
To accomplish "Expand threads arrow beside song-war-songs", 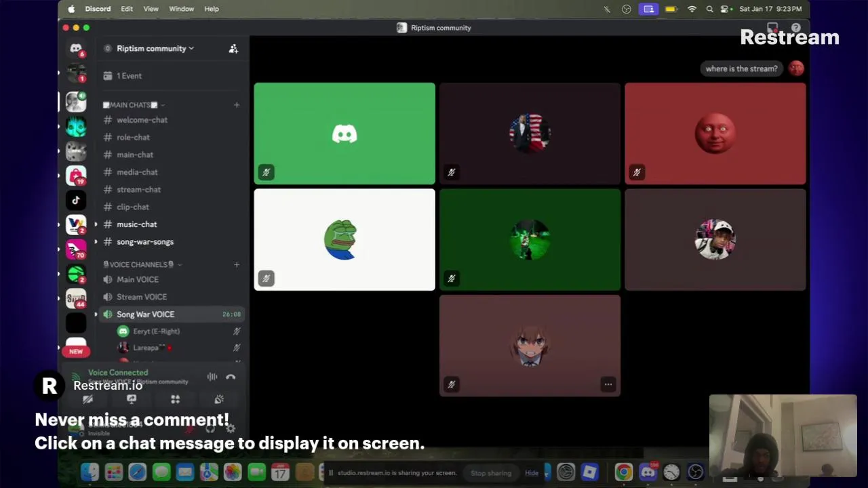I will pyautogui.click(x=96, y=242).
